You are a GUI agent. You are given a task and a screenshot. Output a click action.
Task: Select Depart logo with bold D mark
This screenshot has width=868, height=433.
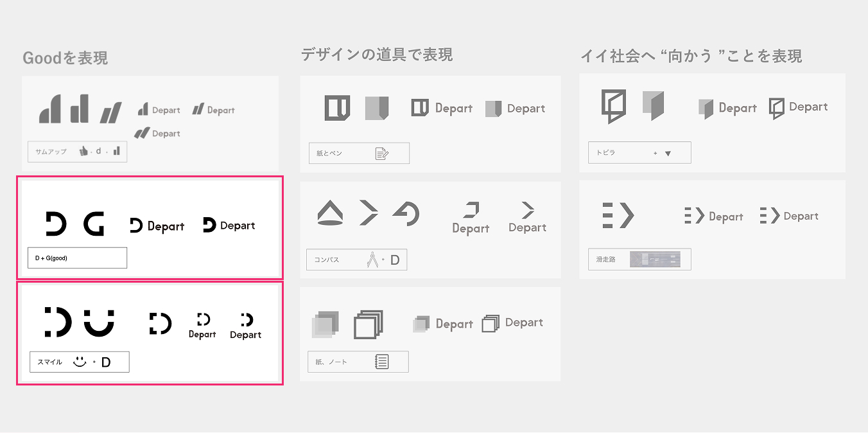pyautogui.click(x=229, y=225)
